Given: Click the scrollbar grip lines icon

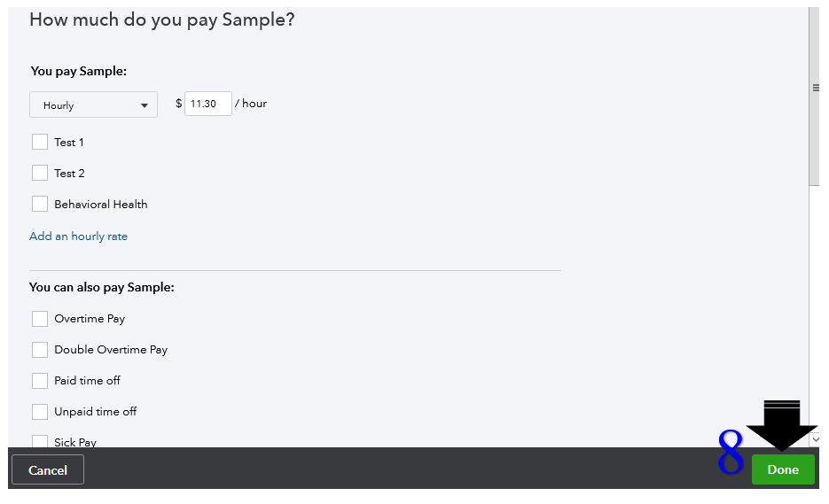Looking at the screenshot, I should 814,88.
